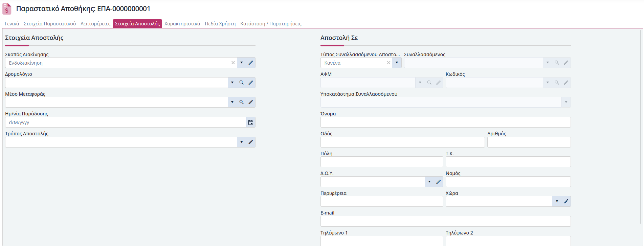Clear the Κανένα value with the X

(x=388, y=63)
